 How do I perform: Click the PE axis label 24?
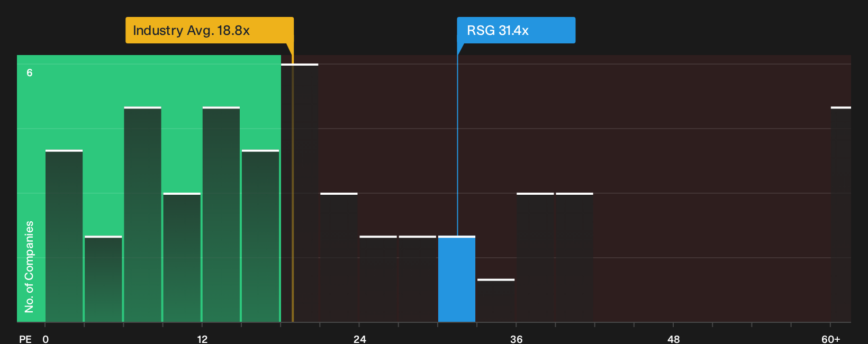click(359, 339)
